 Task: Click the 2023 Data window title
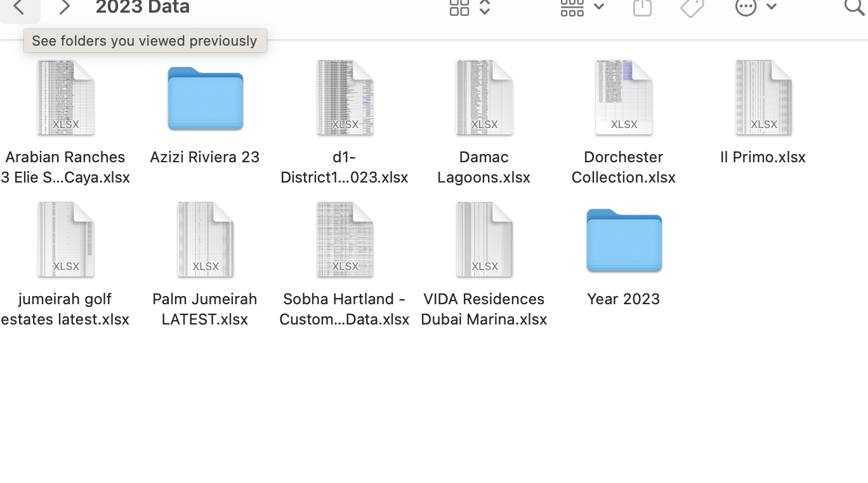143,7
